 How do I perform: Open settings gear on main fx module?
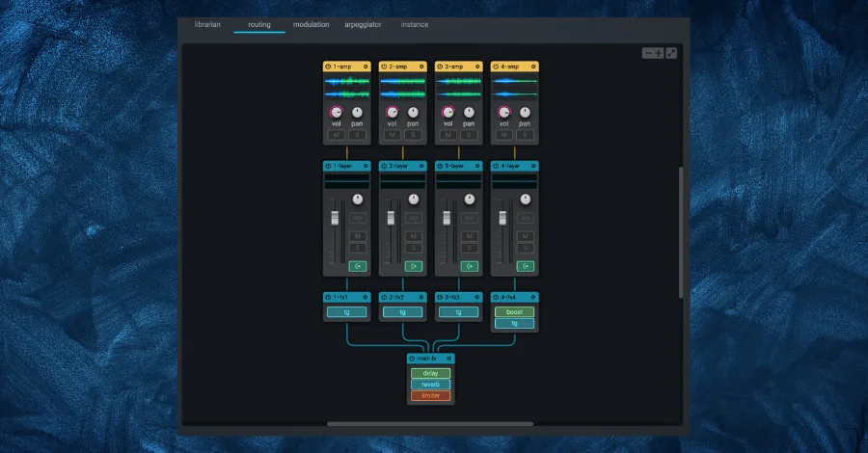pos(448,359)
